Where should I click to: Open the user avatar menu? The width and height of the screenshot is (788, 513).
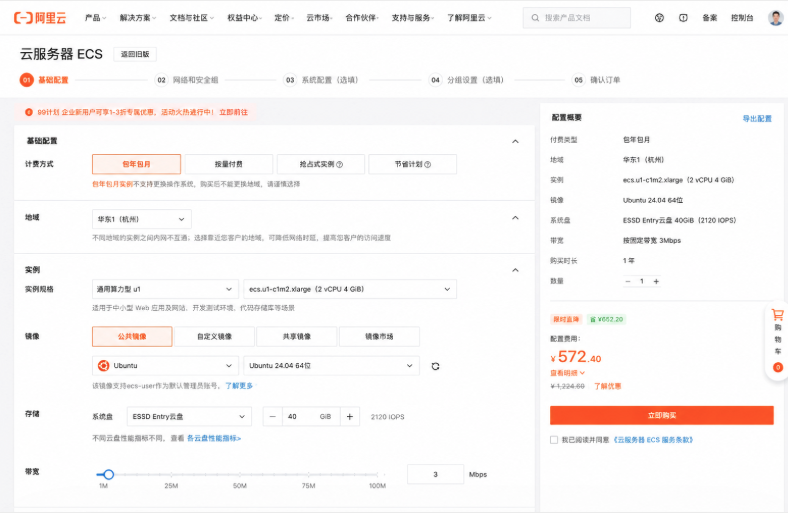[x=775, y=18]
